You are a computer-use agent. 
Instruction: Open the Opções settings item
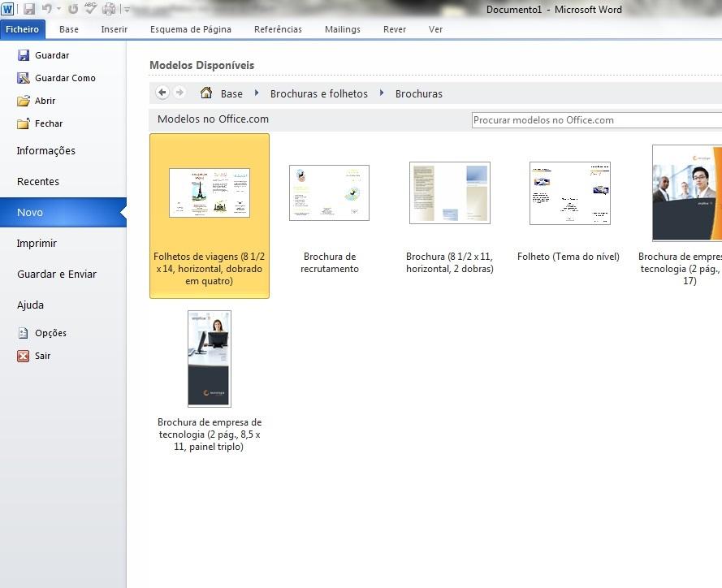pos(50,333)
